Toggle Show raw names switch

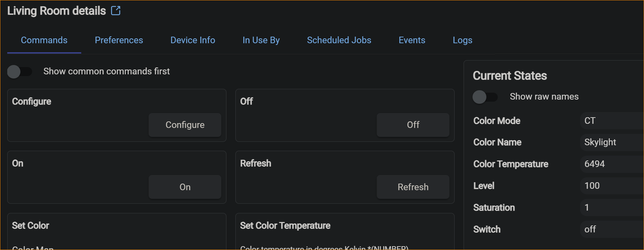point(485,97)
